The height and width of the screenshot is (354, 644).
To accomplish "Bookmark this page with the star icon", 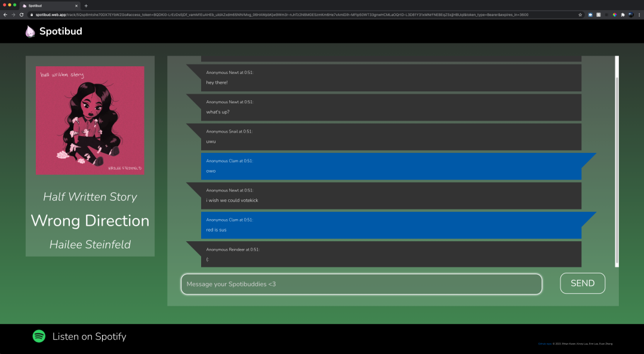I will [x=580, y=15].
